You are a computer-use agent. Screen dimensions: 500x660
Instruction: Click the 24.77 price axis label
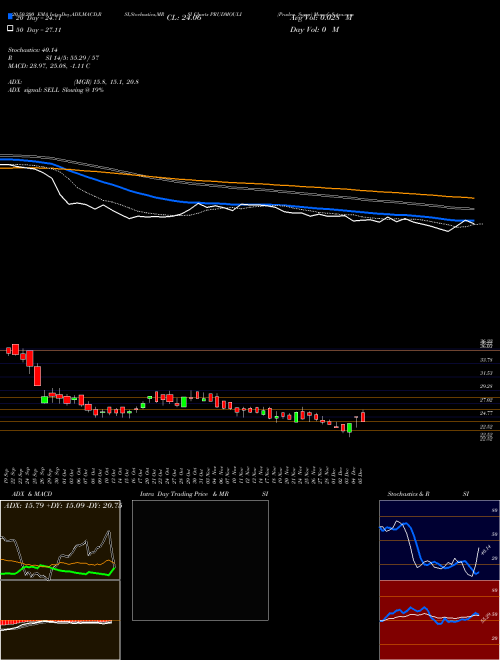487,413
